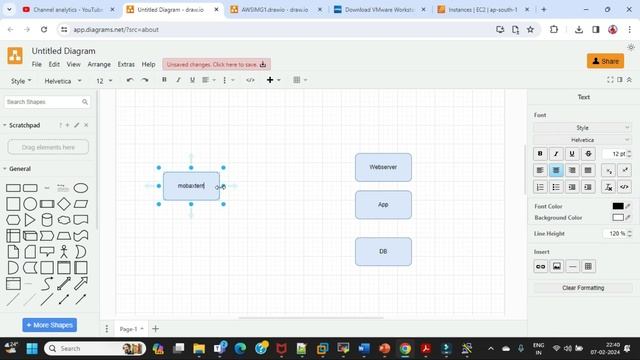
Task: Click the Search Shapes input field
Action: (x=47, y=102)
